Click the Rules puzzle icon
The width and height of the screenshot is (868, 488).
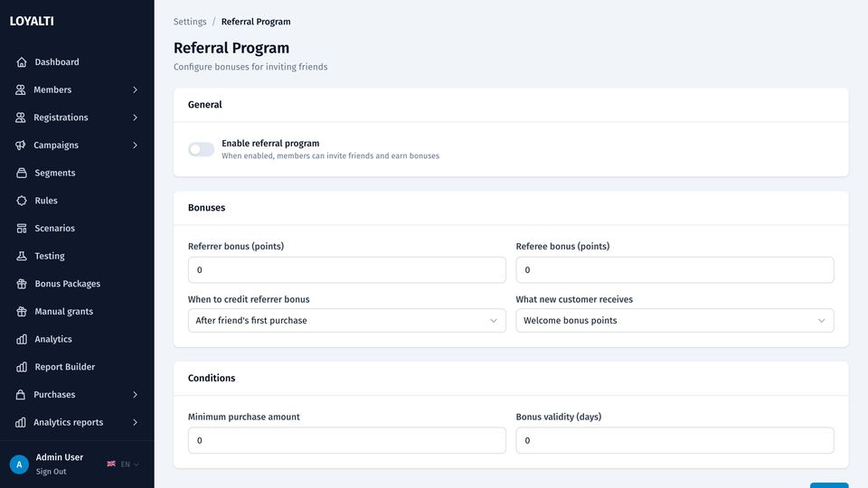22,201
